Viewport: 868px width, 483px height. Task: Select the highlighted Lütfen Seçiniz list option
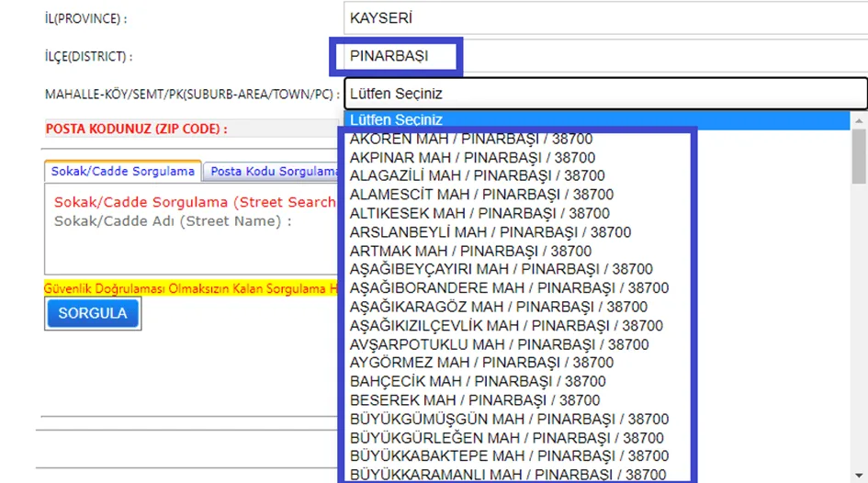597,120
